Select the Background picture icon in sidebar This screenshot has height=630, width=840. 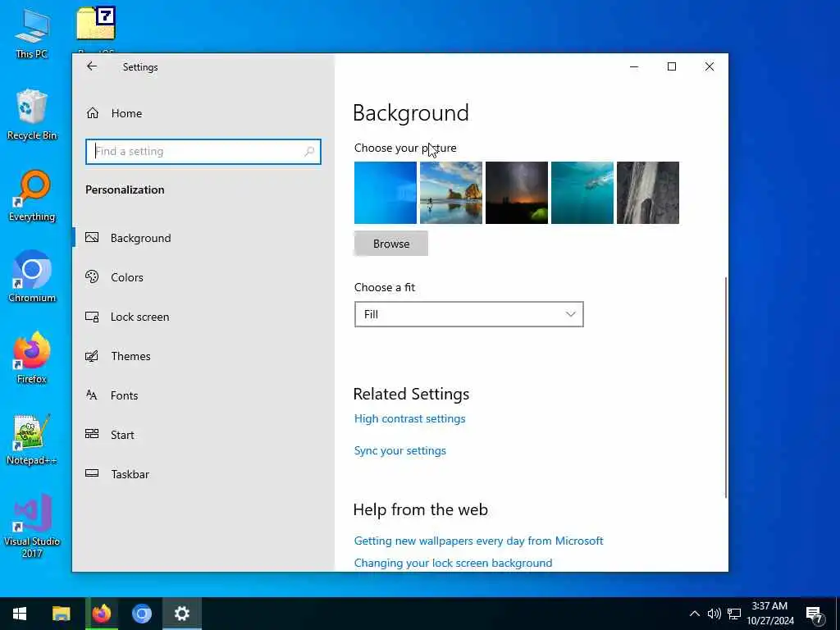click(92, 237)
